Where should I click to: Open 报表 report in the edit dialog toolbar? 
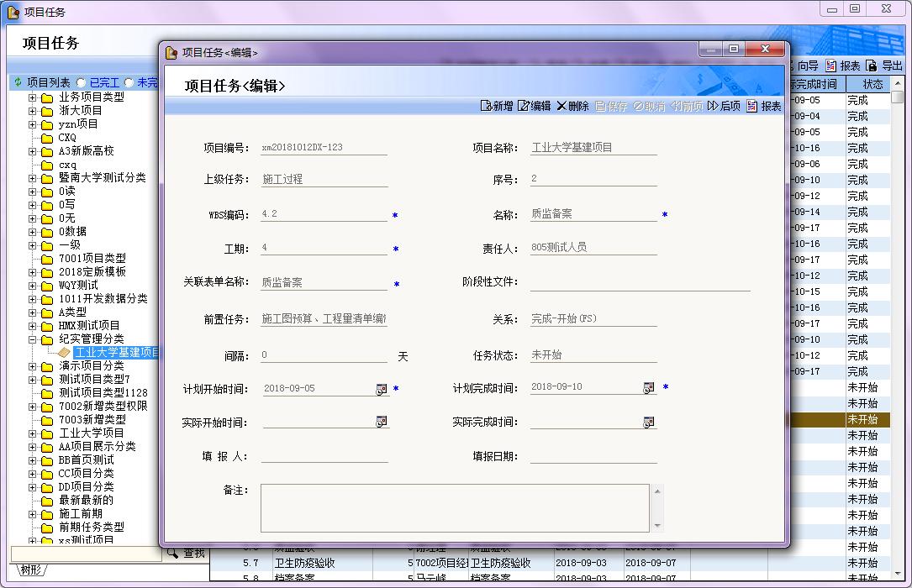[764, 106]
